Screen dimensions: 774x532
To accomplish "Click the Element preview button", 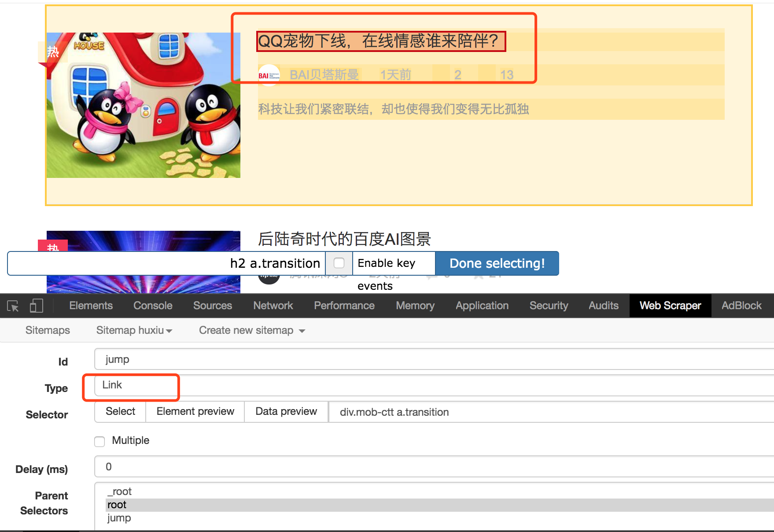I will pos(195,412).
